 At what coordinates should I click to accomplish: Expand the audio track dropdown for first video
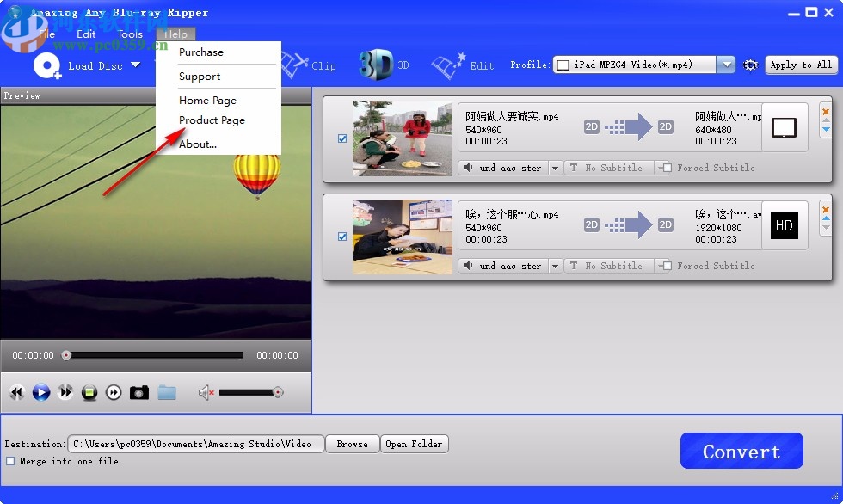[x=554, y=168]
